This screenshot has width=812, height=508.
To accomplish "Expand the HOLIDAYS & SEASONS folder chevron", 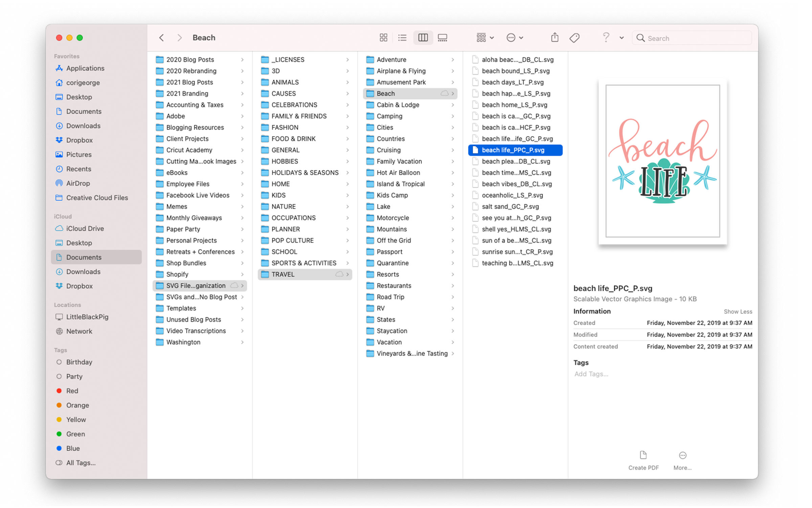I will (x=347, y=173).
